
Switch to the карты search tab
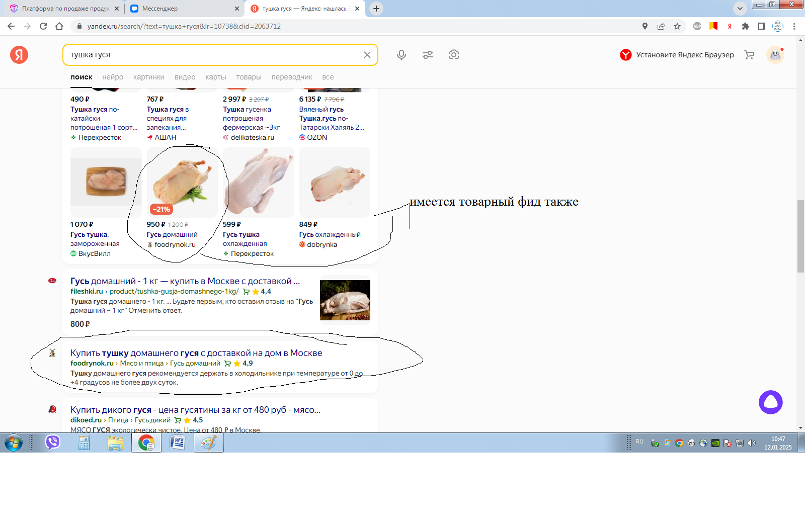216,77
